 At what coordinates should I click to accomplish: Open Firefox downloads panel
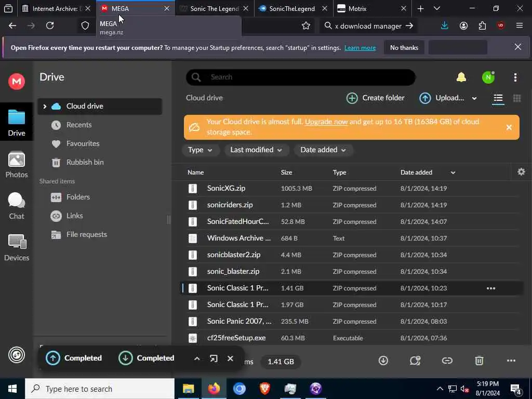point(444,26)
